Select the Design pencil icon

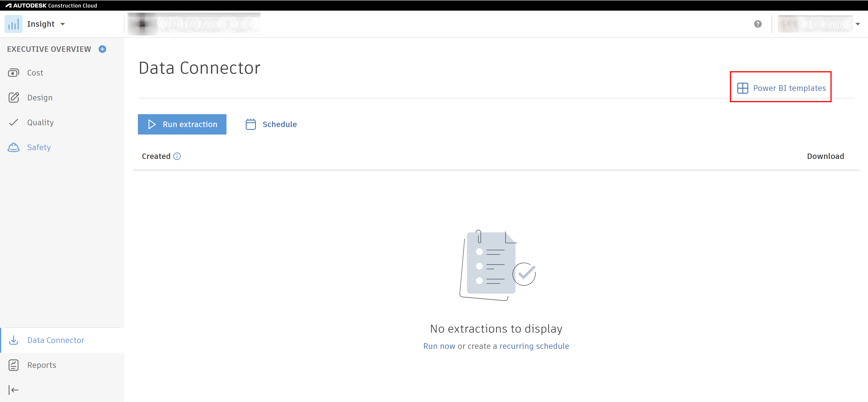point(14,98)
